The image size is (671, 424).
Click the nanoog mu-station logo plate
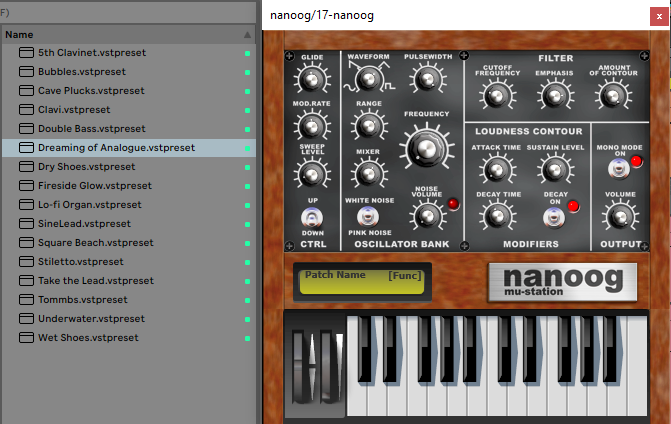562,282
